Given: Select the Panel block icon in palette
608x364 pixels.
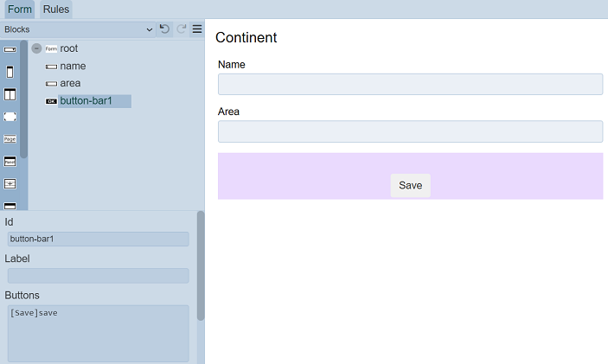Looking at the screenshot, I should click(10, 161).
